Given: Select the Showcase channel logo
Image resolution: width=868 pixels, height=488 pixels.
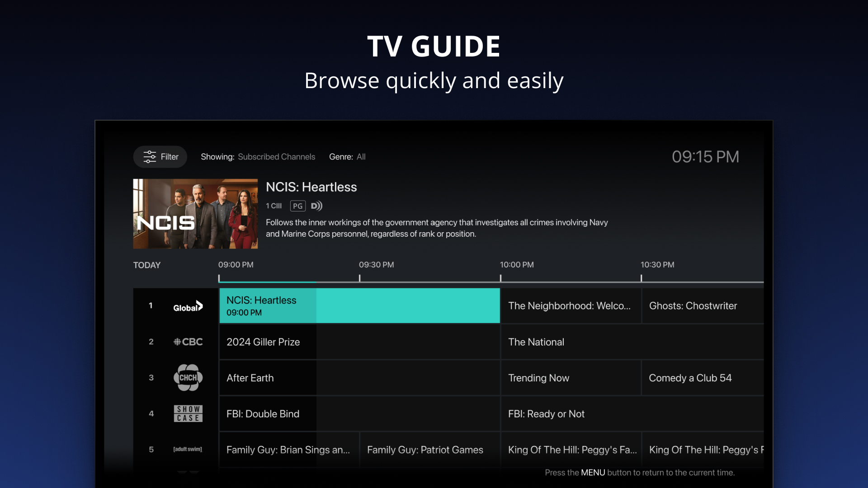Looking at the screenshot, I should pos(188,413).
